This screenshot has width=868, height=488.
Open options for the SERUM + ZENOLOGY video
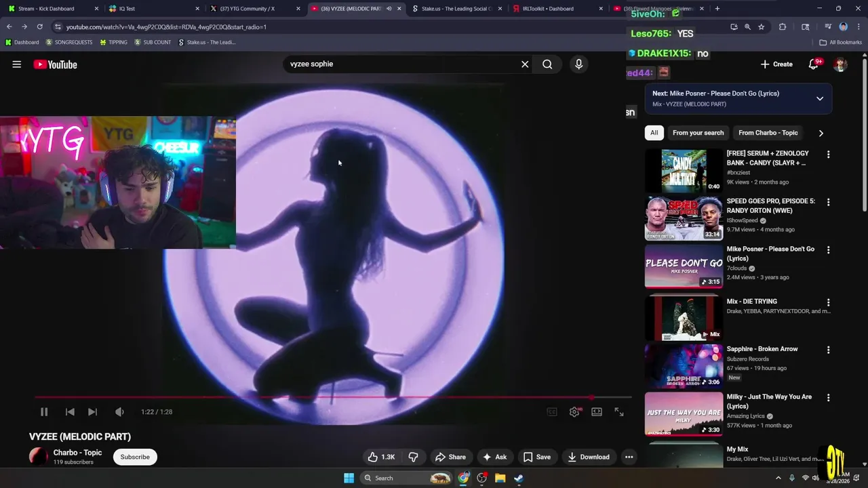(x=828, y=155)
